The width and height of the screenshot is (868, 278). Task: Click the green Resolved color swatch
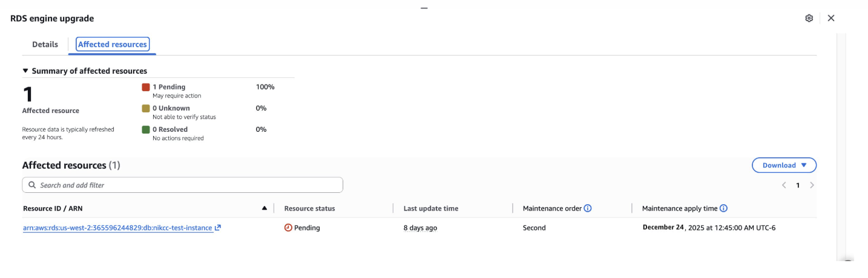146,129
